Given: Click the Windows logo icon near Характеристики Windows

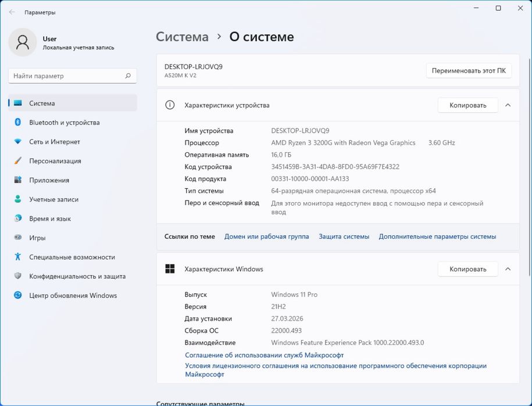Looking at the screenshot, I should pyautogui.click(x=170, y=269).
